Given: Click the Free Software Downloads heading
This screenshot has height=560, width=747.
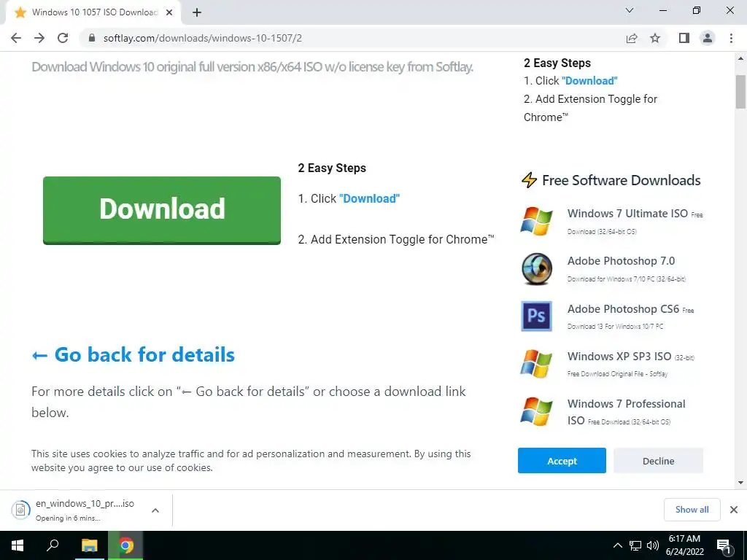Looking at the screenshot, I should coord(622,181).
